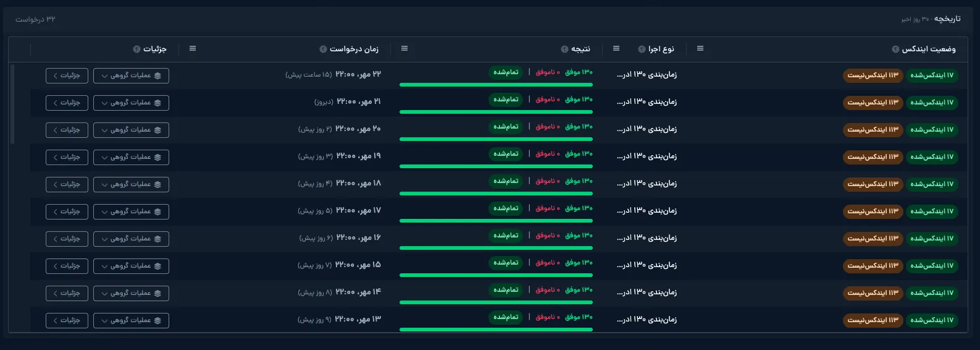This screenshot has width=980, height=350.
Task: Click help icon beside زمان درخواست header
Action: (x=323, y=49)
